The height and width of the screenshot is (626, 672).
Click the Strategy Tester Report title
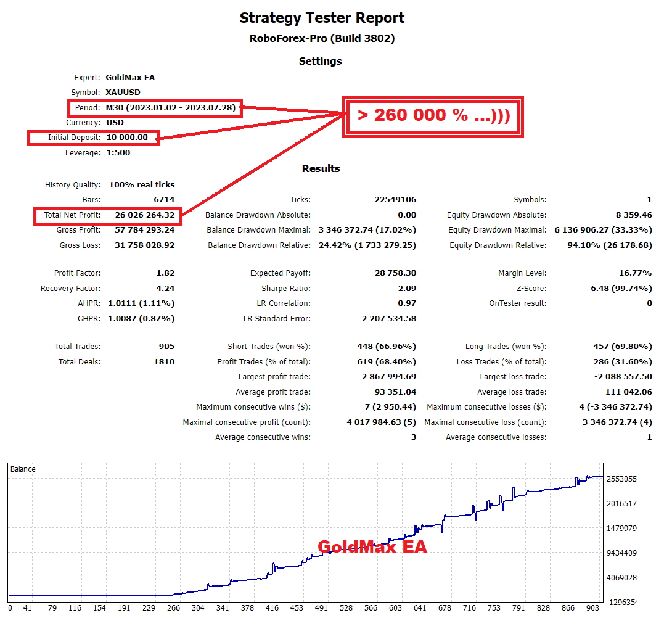click(322, 18)
